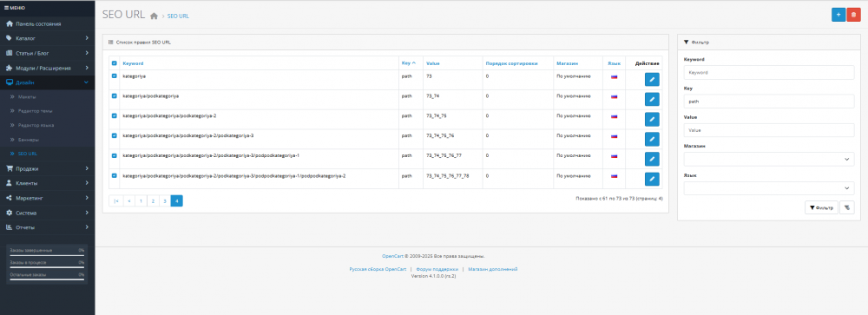The height and width of the screenshot is (315, 868).
Task: Uncheck checkbox for value 73_74_75_76_77_78 row
Action: [115, 175]
